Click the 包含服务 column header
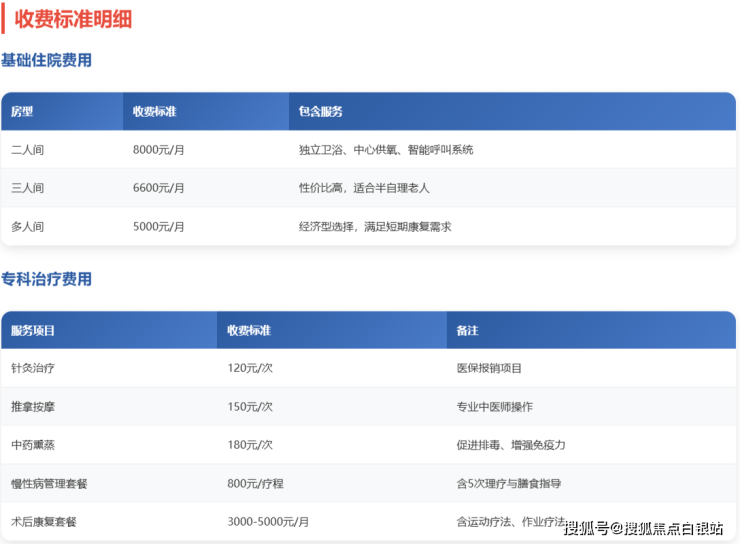 coord(320,111)
